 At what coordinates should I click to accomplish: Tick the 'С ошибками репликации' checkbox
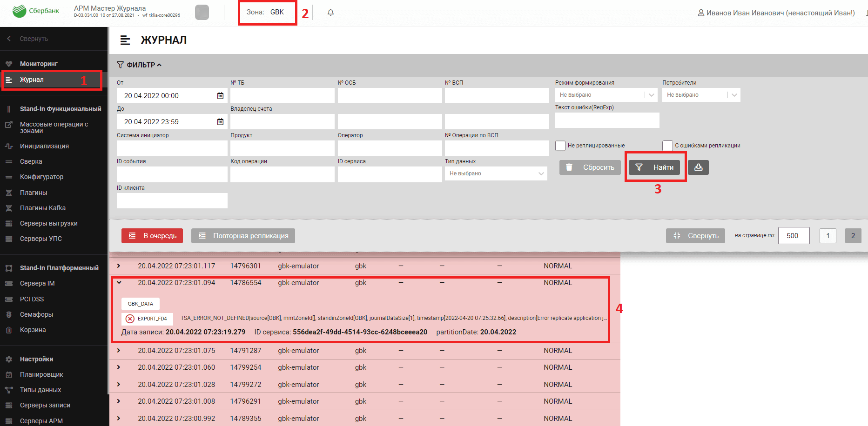[667, 146]
